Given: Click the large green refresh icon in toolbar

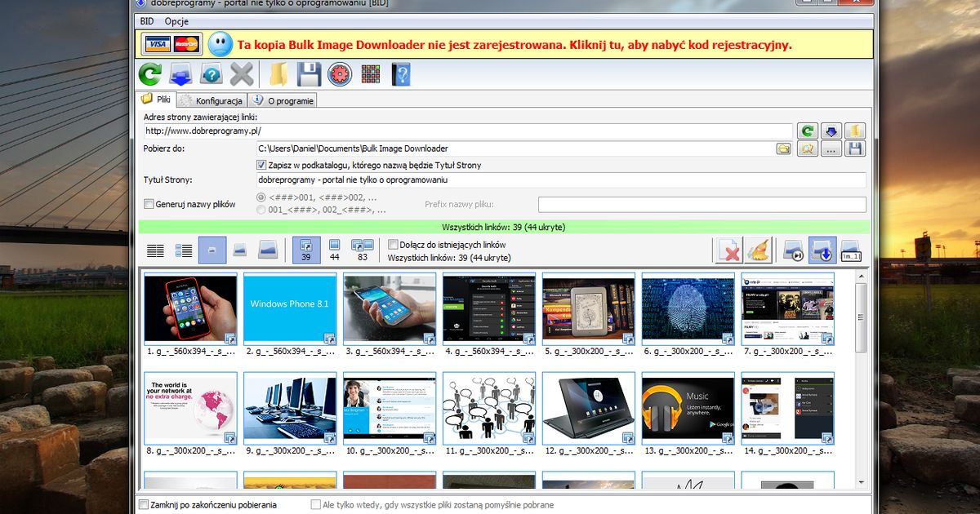Looking at the screenshot, I should [149, 75].
